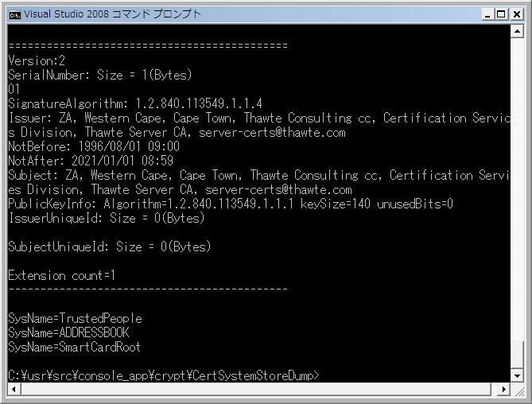
Task: Click the horizontal scrollbar left arrow
Action: tap(14, 389)
